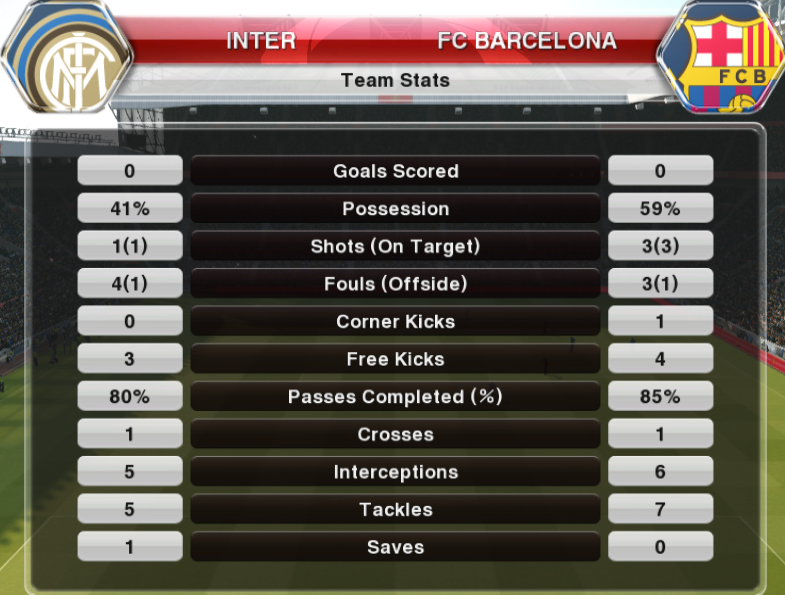
Task: Select the Possession stat label
Action: pos(395,208)
